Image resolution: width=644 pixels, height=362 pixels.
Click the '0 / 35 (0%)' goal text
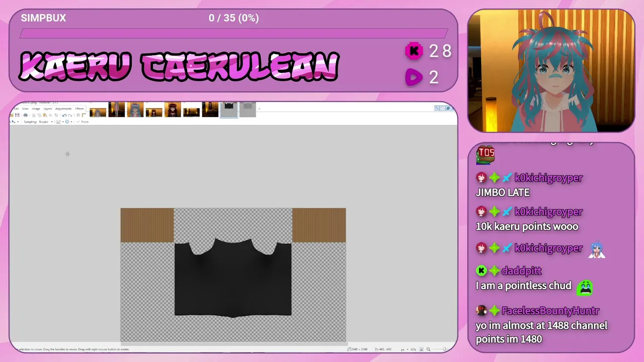(233, 18)
